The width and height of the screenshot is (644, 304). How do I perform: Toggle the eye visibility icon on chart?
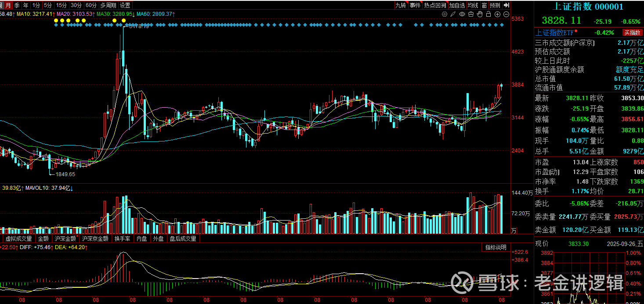coord(462,14)
